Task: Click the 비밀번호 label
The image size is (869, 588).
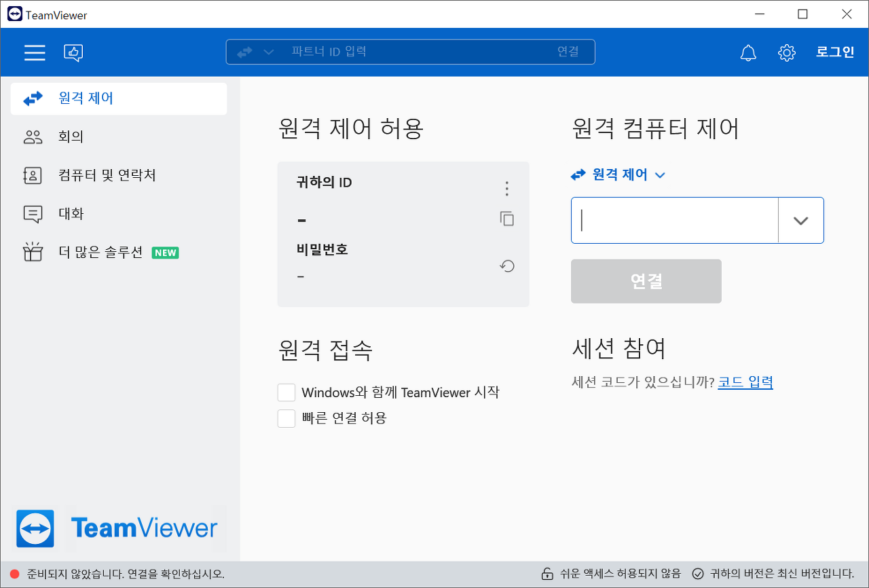Action: point(322,249)
